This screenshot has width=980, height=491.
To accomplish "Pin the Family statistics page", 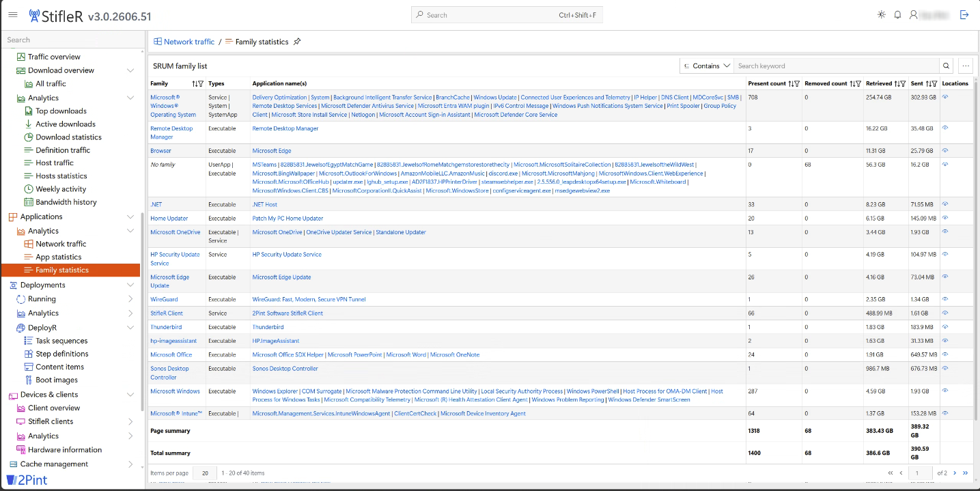I will point(296,42).
